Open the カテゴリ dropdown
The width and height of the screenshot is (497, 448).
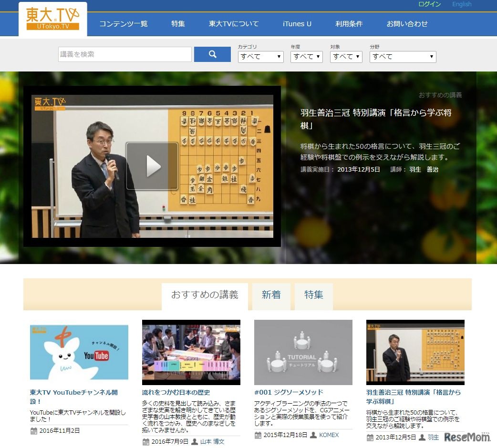point(260,57)
